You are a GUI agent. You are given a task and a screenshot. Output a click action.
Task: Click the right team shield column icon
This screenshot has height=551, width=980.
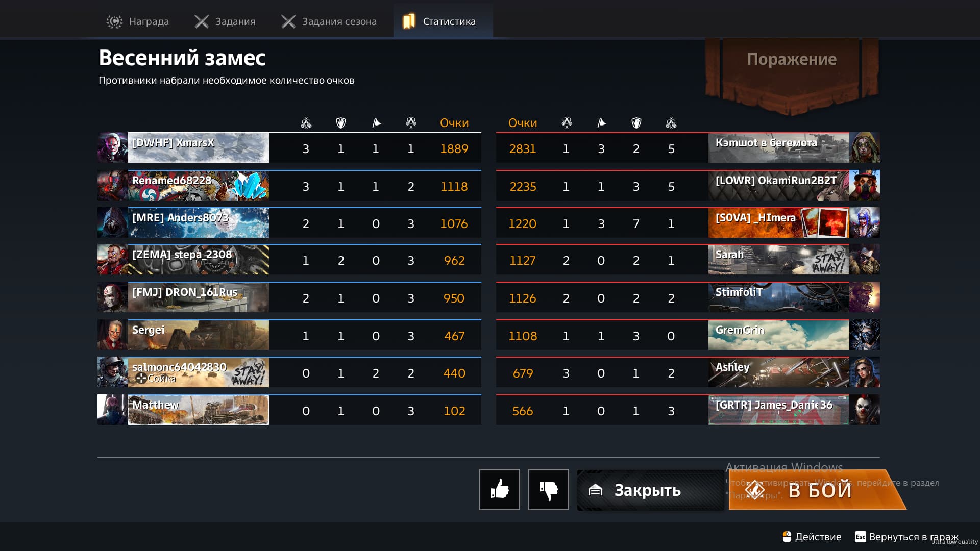636,123
